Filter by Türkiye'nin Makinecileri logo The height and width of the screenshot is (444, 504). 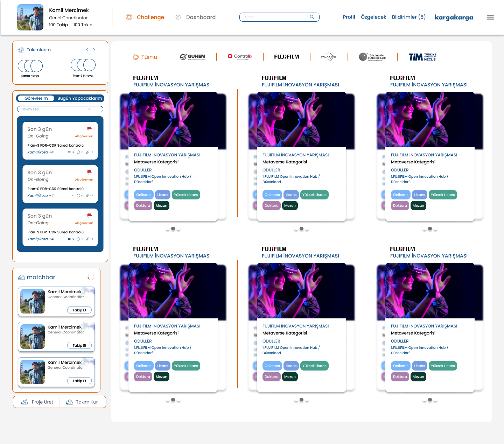(372, 57)
